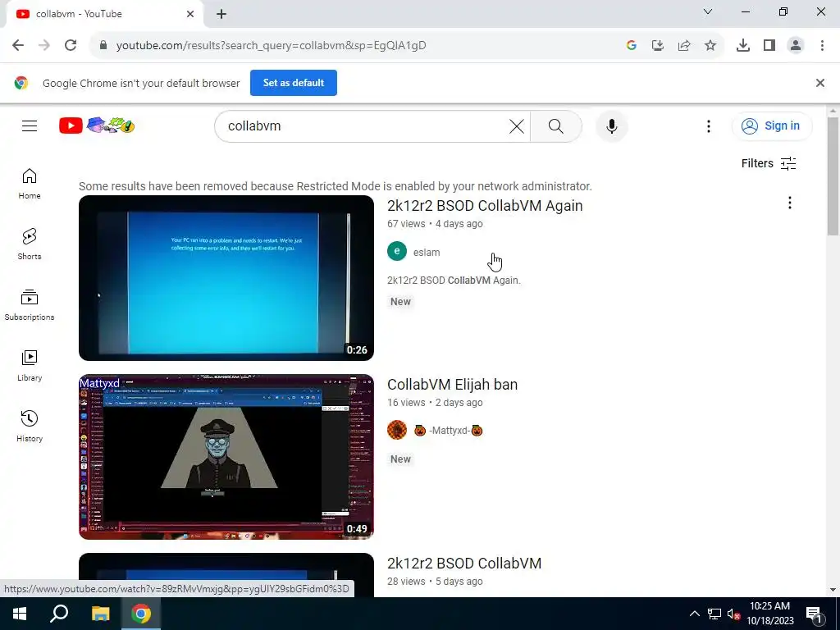Open History in the sidebar

click(x=30, y=427)
